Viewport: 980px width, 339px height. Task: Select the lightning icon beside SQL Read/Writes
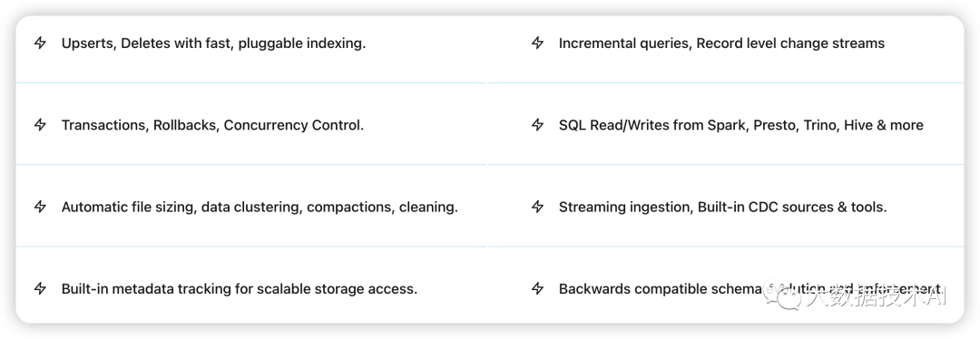coord(537,125)
